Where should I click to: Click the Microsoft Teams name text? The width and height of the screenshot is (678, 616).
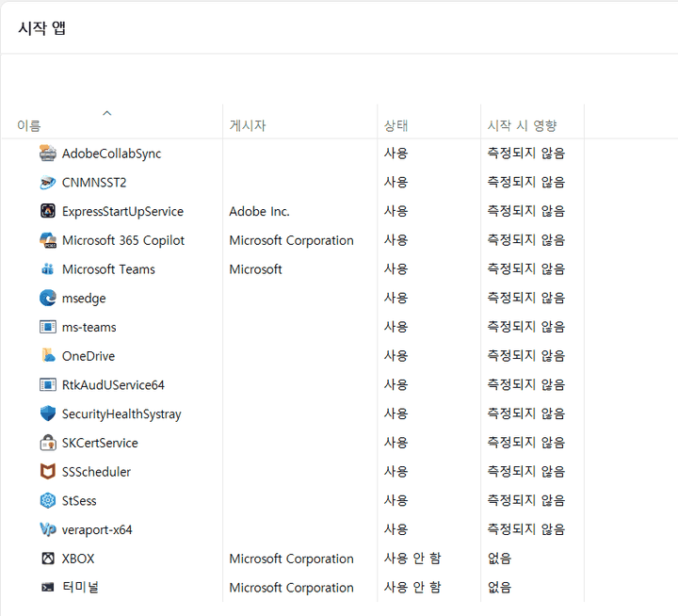click(x=108, y=269)
